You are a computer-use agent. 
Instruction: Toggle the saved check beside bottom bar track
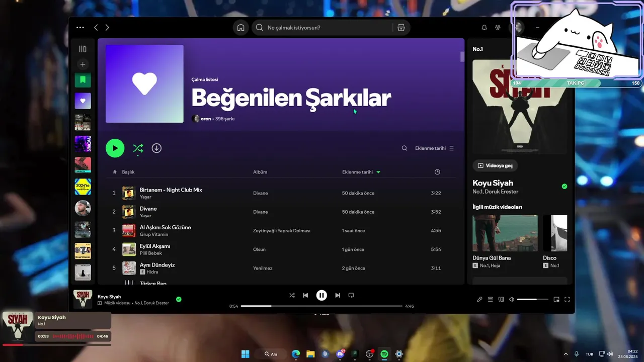(x=179, y=299)
